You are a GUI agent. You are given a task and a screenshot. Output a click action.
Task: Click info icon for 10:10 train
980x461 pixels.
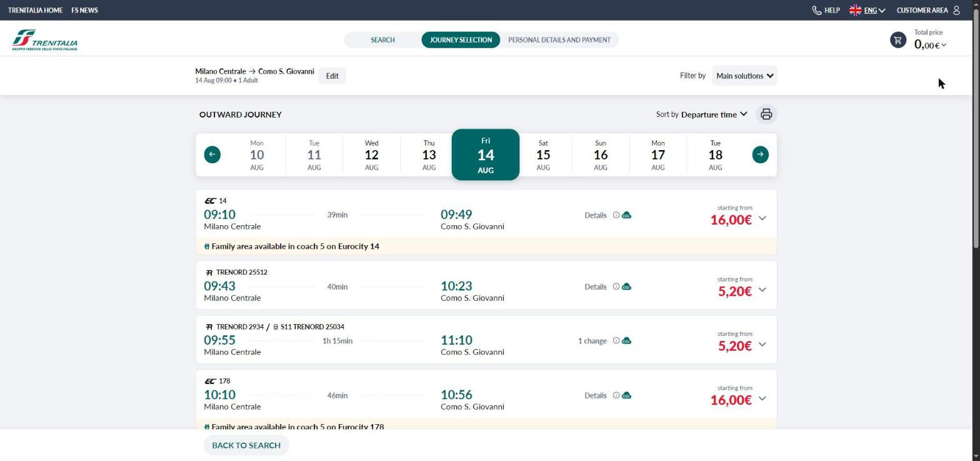tap(616, 395)
